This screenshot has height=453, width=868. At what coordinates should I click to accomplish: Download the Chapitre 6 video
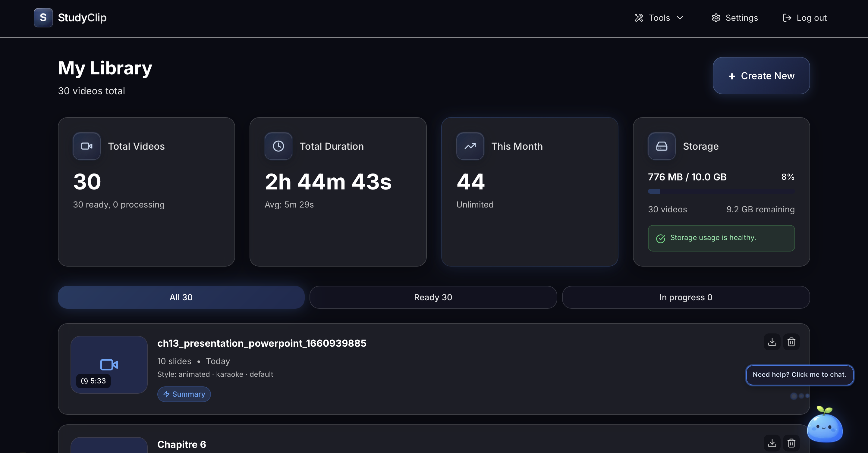coord(772,443)
